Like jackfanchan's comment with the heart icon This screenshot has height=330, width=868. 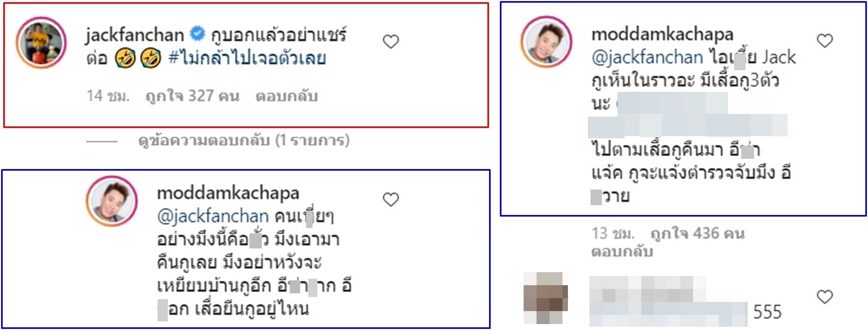(391, 42)
